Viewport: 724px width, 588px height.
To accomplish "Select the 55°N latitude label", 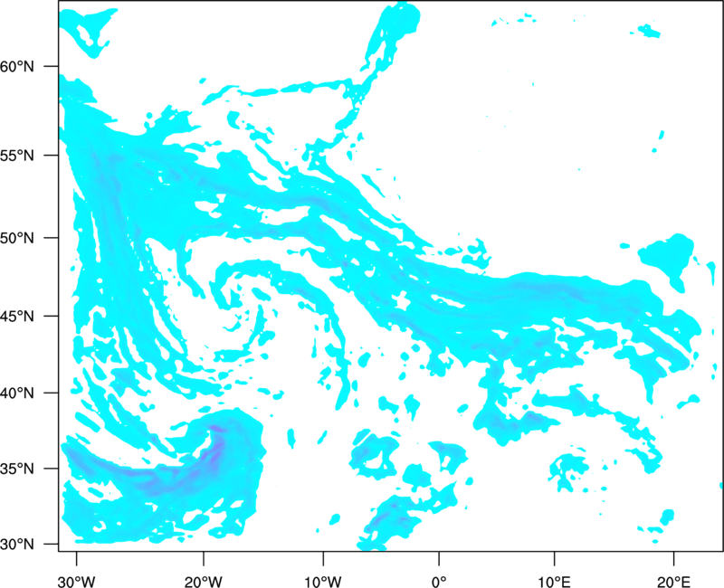I will click(x=17, y=156).
